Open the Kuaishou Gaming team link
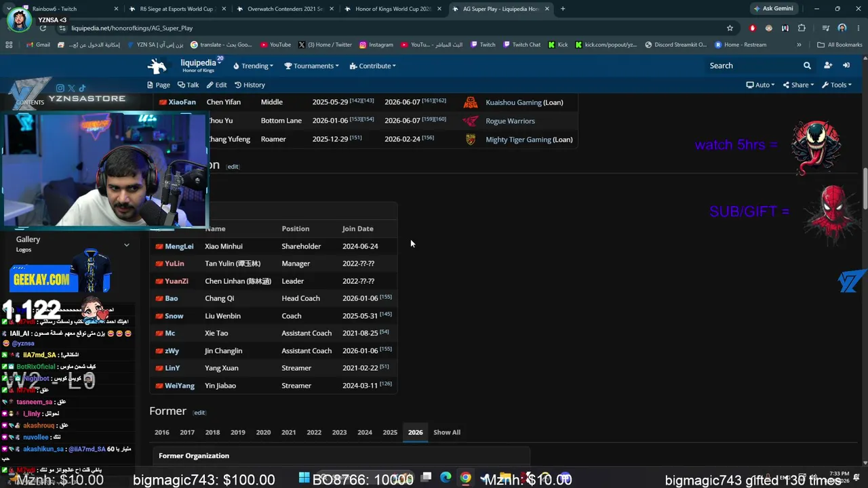868x488 pixels. point(513,102)
